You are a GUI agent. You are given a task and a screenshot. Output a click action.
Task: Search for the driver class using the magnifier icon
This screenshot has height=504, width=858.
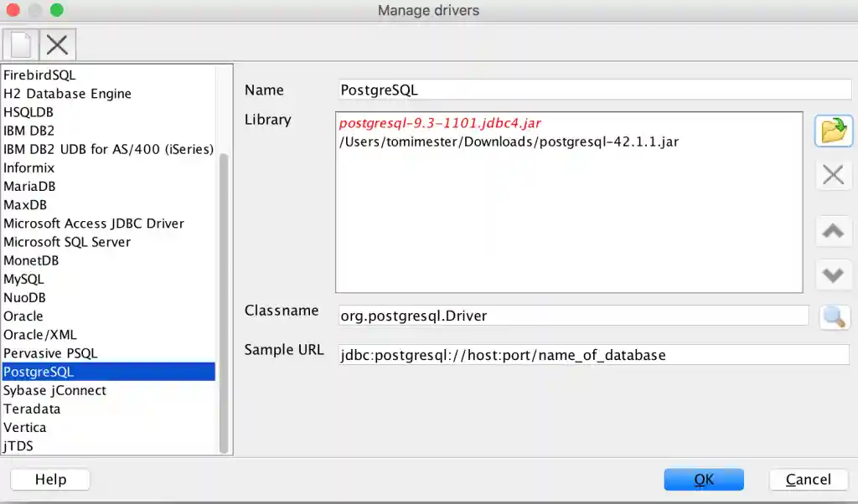pos(835,317)
